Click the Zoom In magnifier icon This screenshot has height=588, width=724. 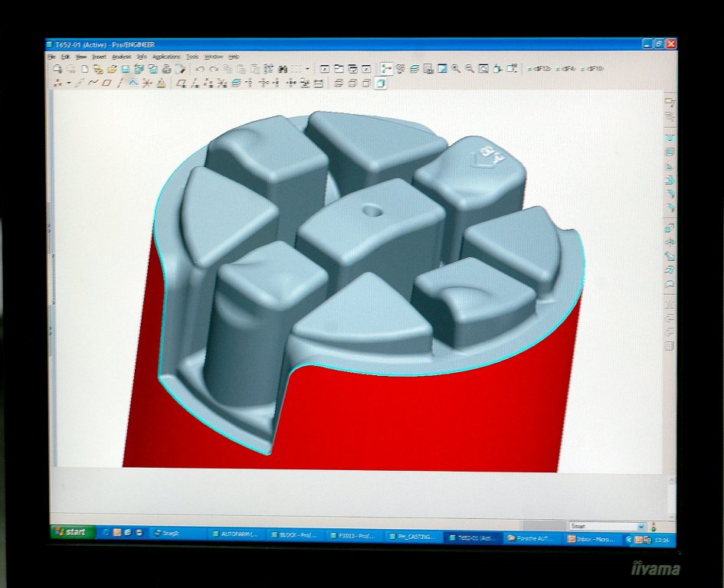click(x=456, y=69)
